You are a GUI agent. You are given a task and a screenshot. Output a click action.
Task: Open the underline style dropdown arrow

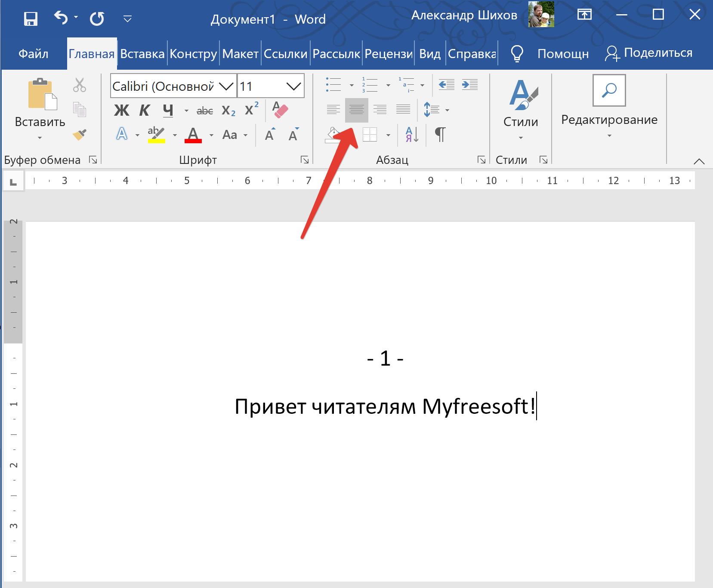point(186,111)
